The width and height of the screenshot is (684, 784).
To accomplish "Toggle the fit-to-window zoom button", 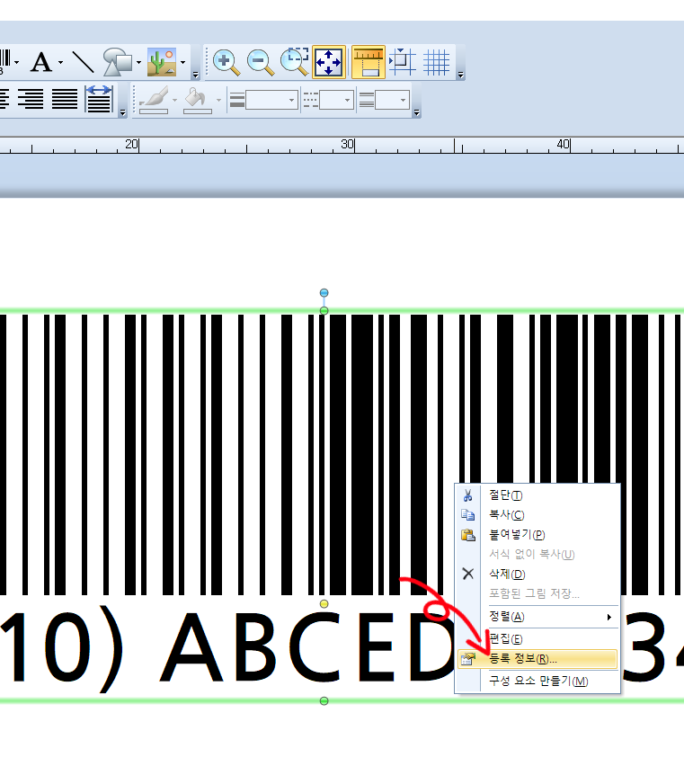I will 328,63.
